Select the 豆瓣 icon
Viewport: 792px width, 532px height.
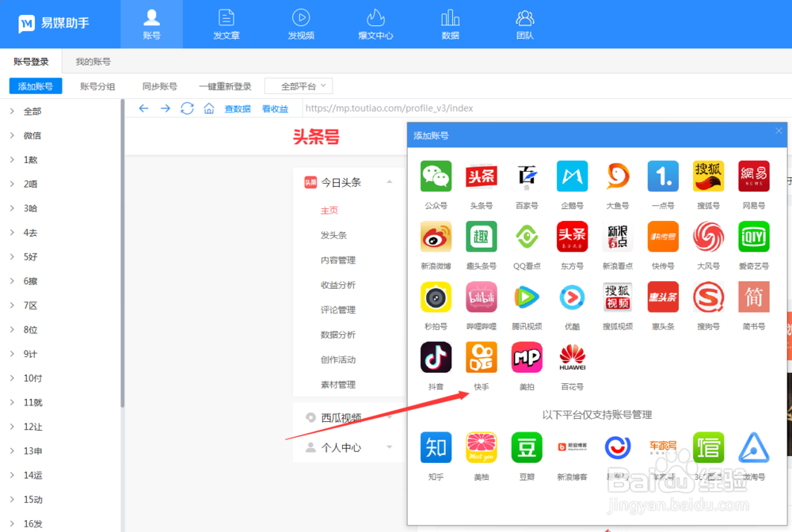pyautogui.click(x=527, y=447)
